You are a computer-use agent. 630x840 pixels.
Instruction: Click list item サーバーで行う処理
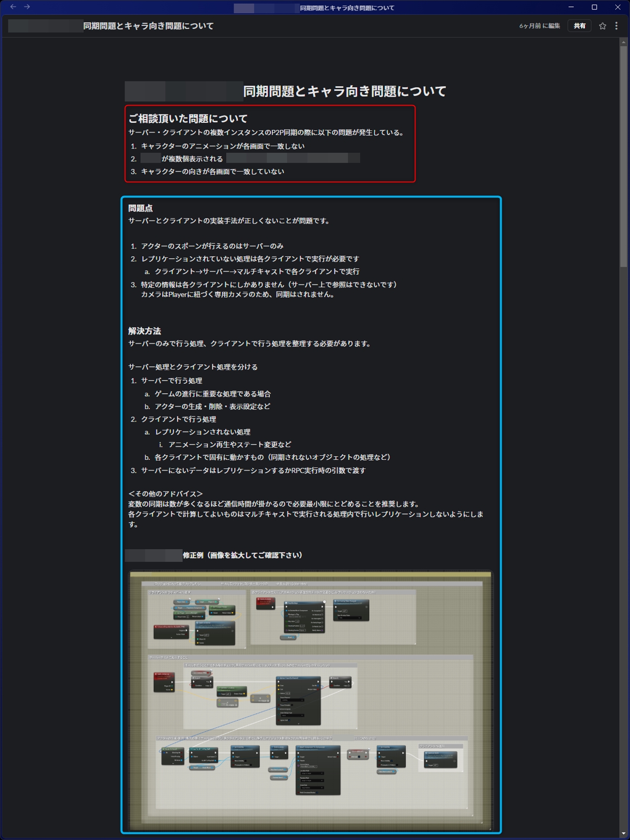(x=172, y=381)
